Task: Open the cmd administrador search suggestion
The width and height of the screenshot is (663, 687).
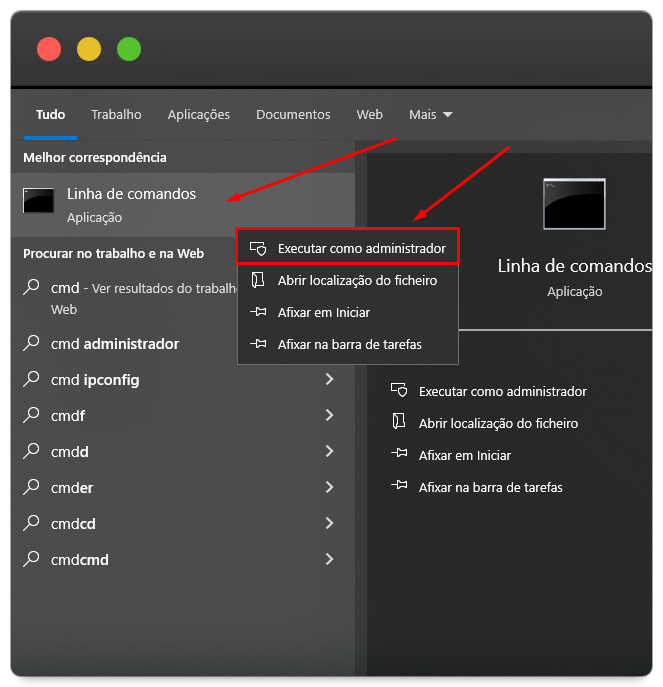Action: tap(115, 344)
